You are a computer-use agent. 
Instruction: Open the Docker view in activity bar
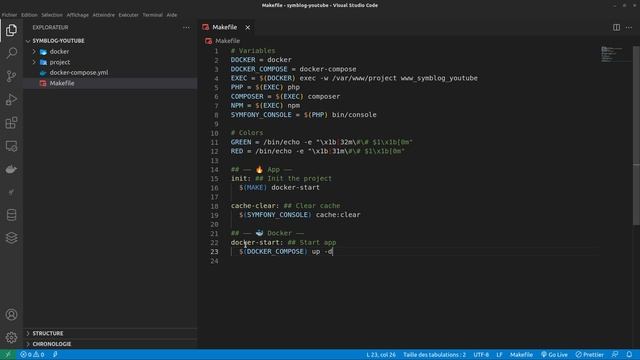pyautogui.click(x=11, y=169)
